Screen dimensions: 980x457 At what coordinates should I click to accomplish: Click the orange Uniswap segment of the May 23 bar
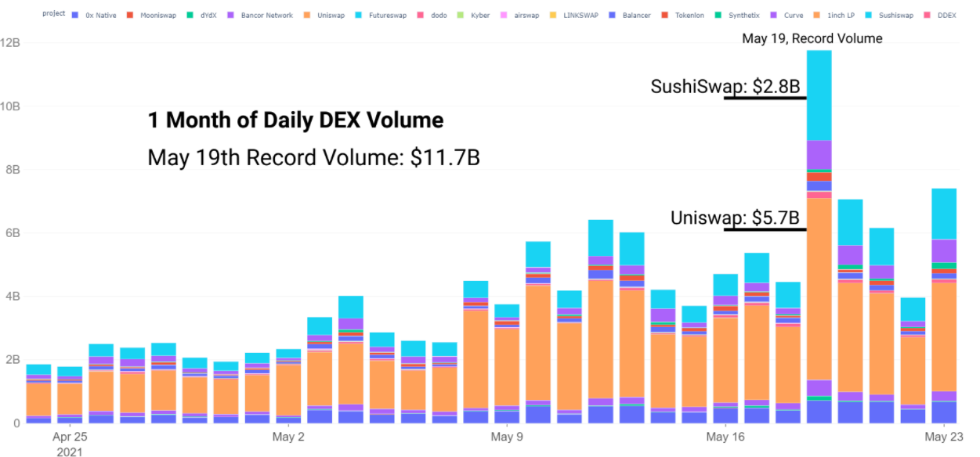pyautogui.click(x=944, y=336)
